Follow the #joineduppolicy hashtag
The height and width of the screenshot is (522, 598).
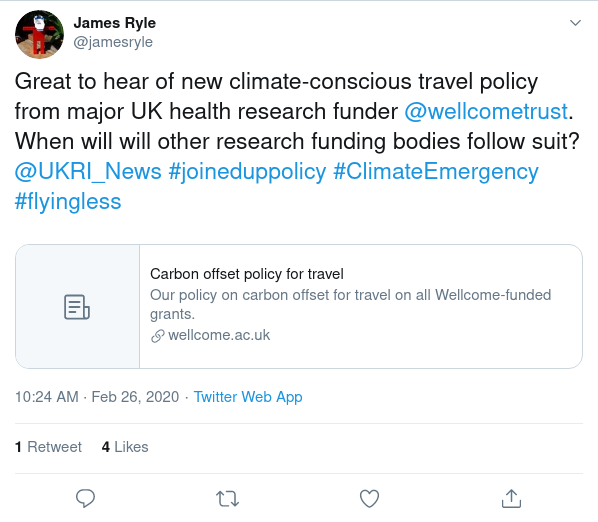[247, 172]
